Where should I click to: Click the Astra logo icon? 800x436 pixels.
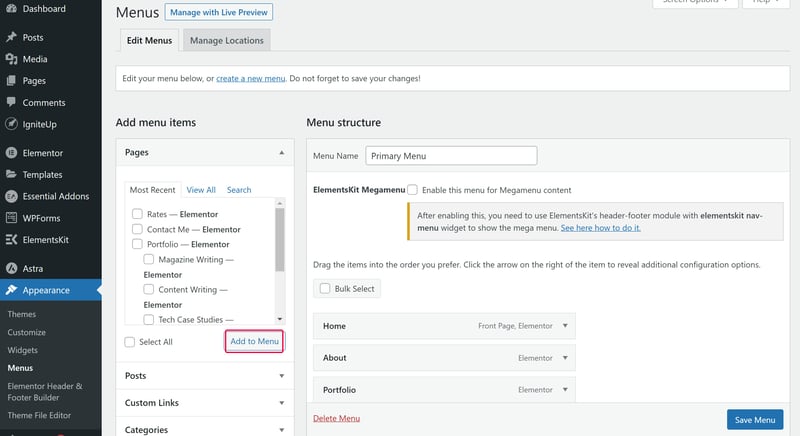(x=11, y=268)
